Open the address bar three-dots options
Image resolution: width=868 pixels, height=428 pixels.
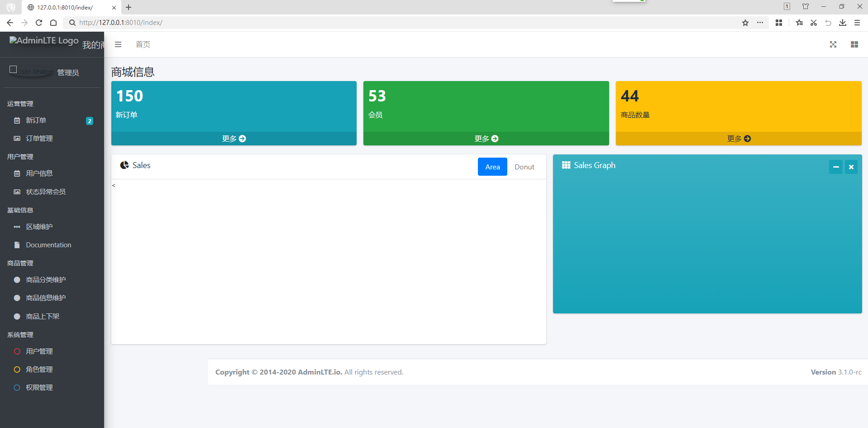(x=760, y=23)
